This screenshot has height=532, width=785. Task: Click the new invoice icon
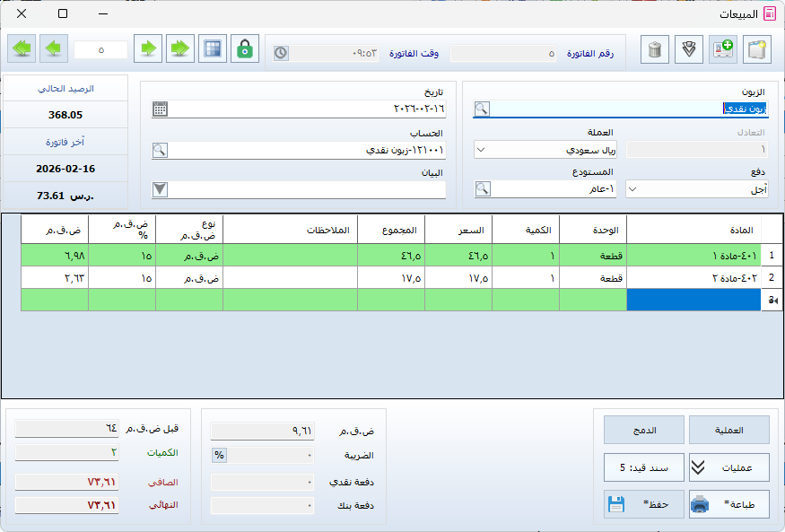click(x=757, y=49)
